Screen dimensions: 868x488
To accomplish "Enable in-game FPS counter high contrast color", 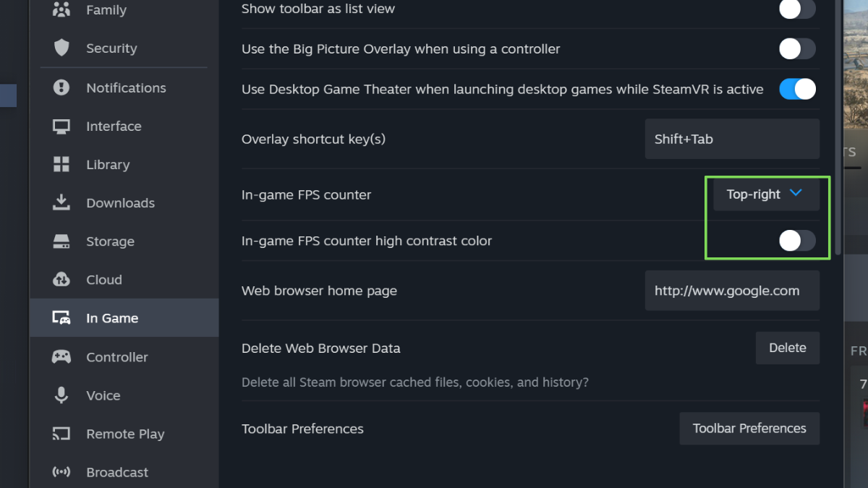I will [x=797, y=241].
